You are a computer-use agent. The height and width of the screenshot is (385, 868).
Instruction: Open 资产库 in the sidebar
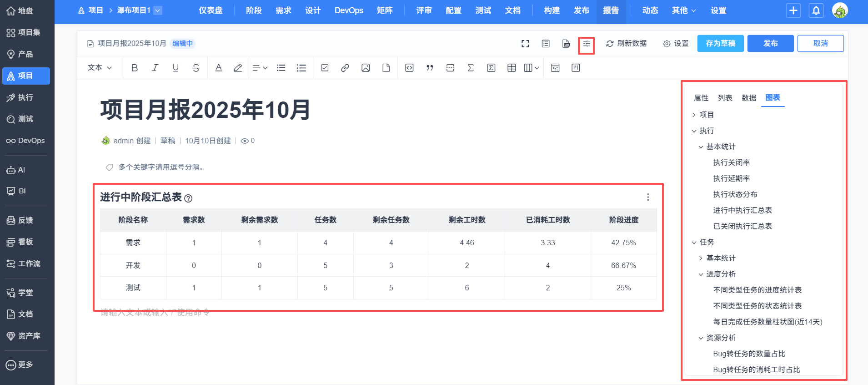pyautogui.click(x=26, y=336)
